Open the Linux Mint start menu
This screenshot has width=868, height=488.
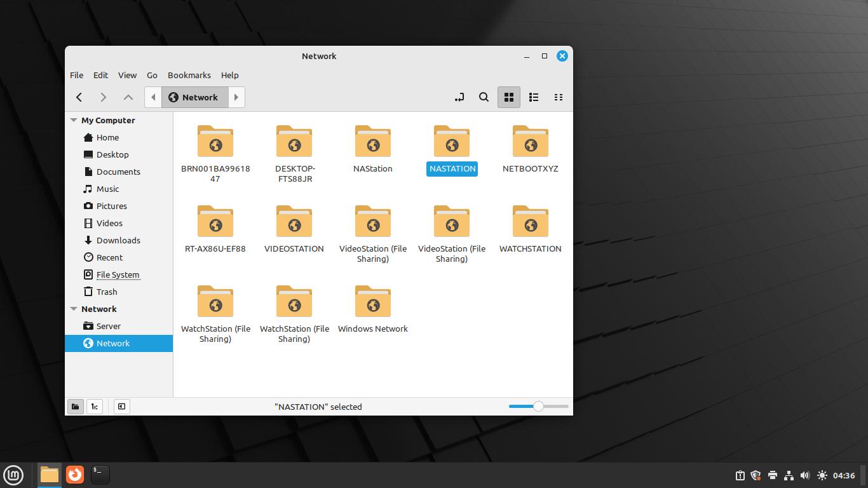(13, 475)
